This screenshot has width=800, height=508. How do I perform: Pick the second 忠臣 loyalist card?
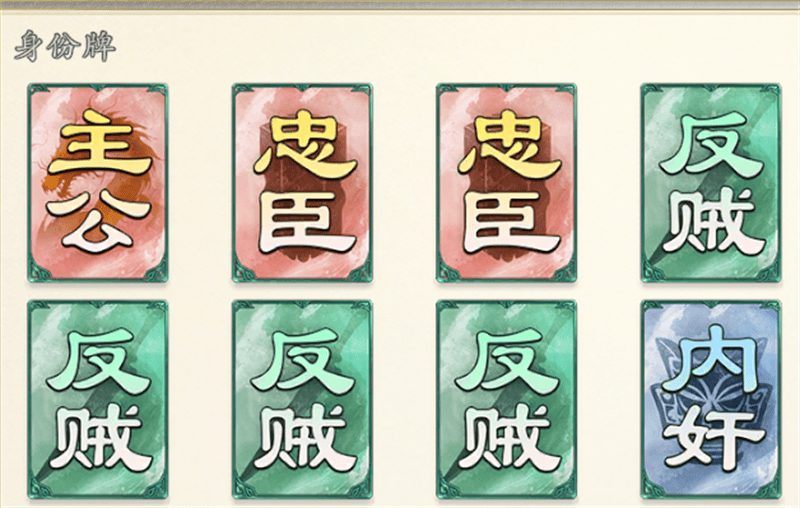[506, 183]
